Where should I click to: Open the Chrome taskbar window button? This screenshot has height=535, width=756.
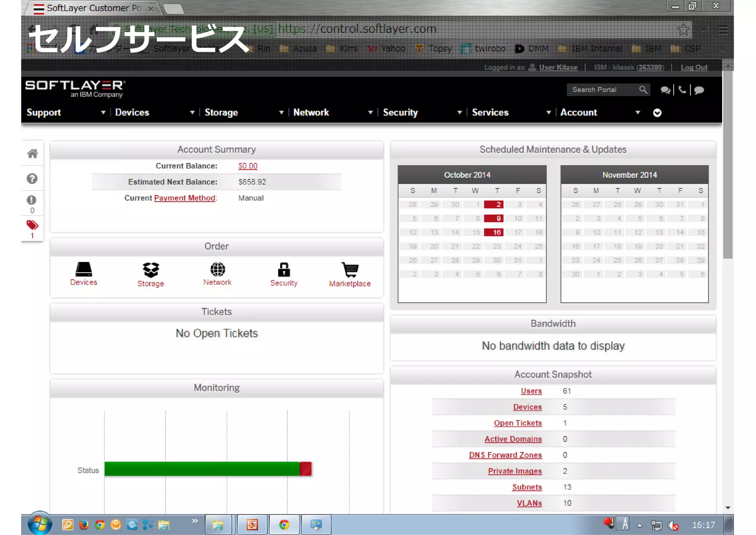(x=284, y=525)
